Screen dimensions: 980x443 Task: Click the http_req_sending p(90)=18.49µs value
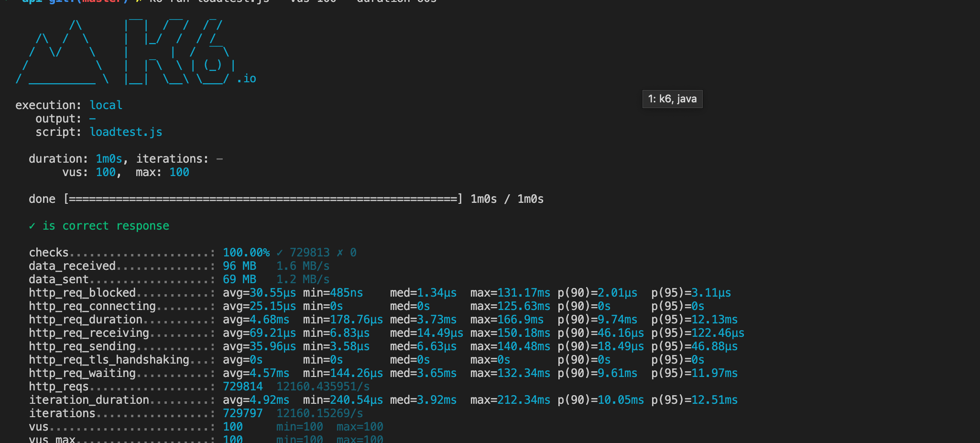click(600, 346)
